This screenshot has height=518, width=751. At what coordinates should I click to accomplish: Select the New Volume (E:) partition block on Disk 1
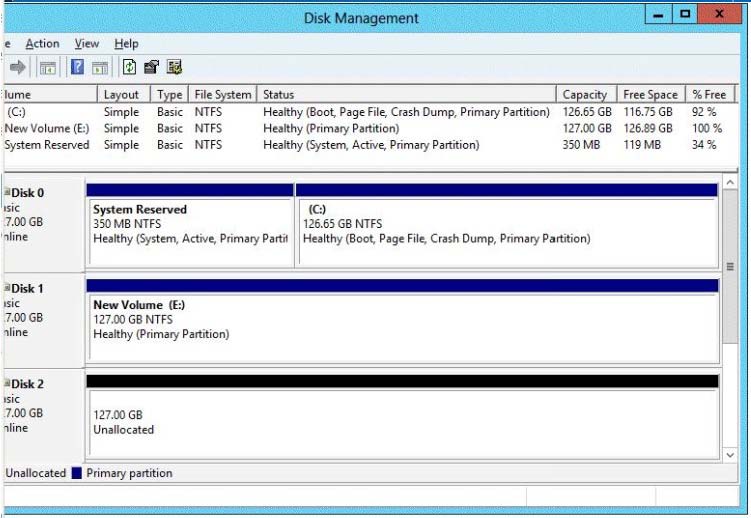click(x=402, y=321)
